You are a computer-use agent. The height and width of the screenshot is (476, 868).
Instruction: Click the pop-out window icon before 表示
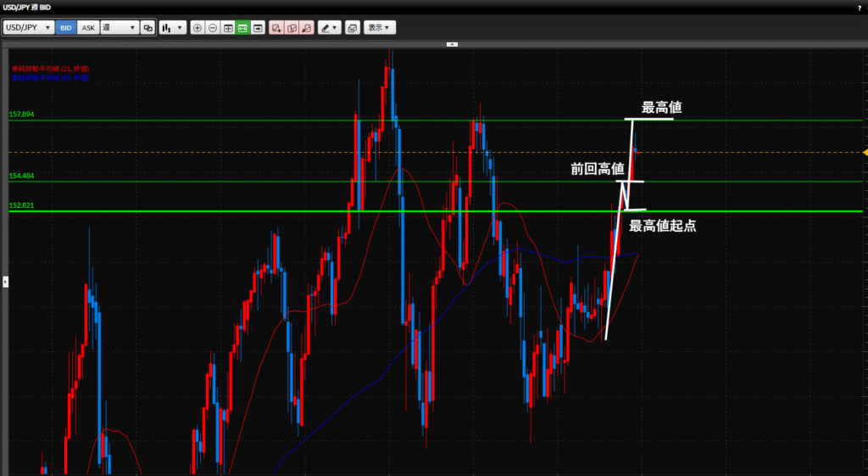click(x=353, y=28)
